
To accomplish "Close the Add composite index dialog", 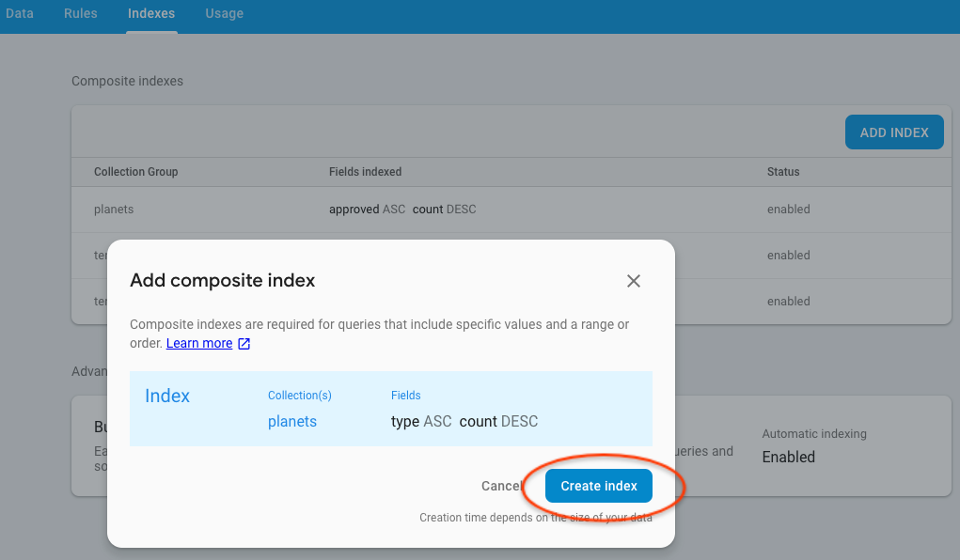I will point(634,281).
